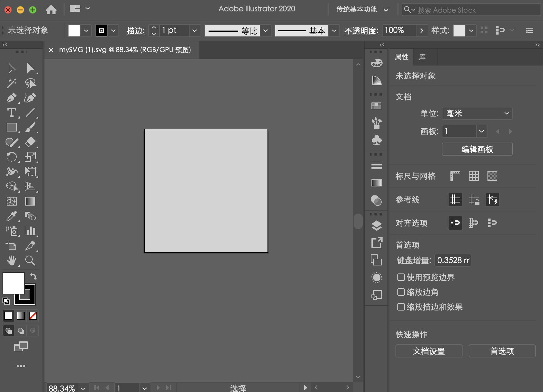Choose the Gradient tool in toolbox
Viewport: 543px width, 392px height.
[30, 201]
